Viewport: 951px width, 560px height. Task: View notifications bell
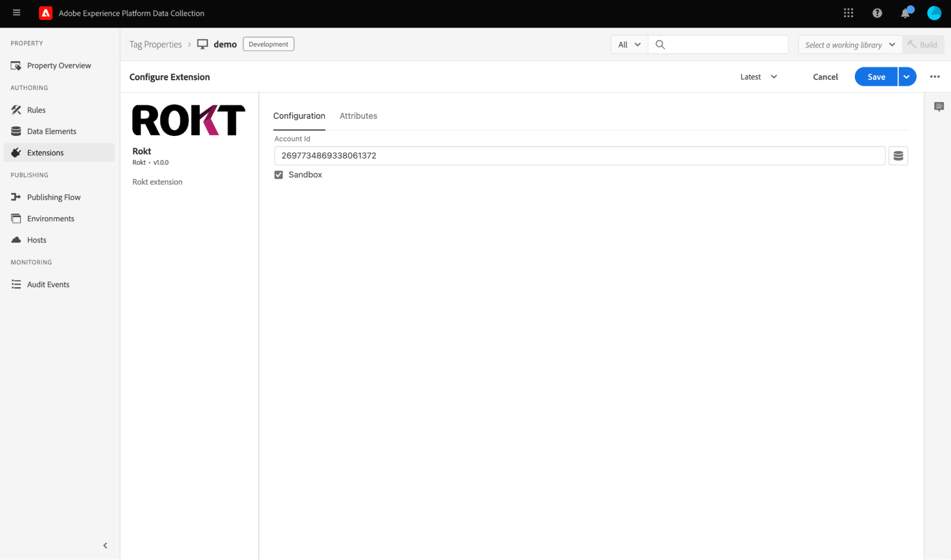pos(905,13)
